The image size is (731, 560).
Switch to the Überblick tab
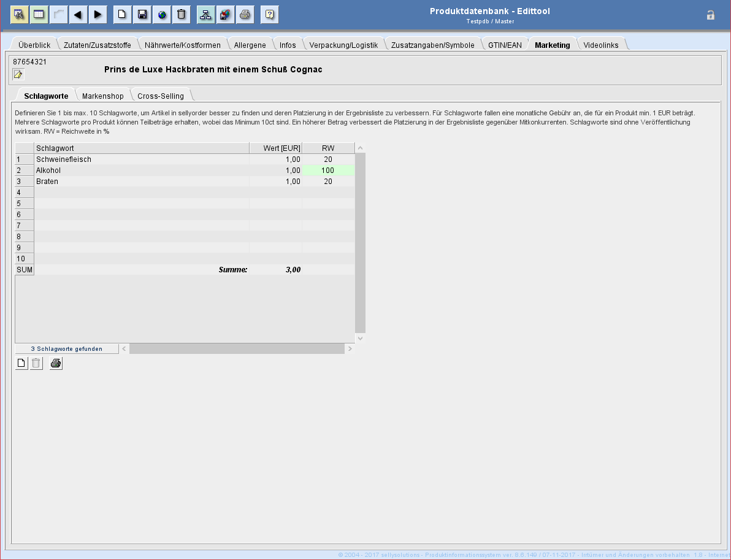tap(34, 45)
